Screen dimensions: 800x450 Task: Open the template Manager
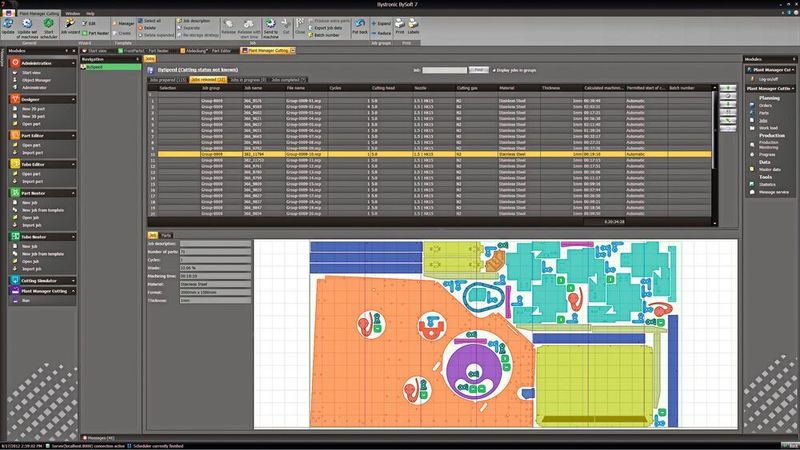tap(123, 23)
